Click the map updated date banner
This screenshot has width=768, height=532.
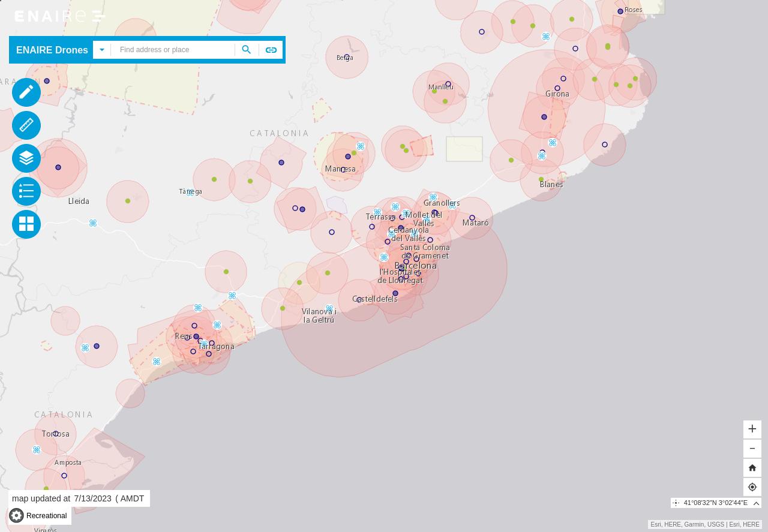click(79, 498)
